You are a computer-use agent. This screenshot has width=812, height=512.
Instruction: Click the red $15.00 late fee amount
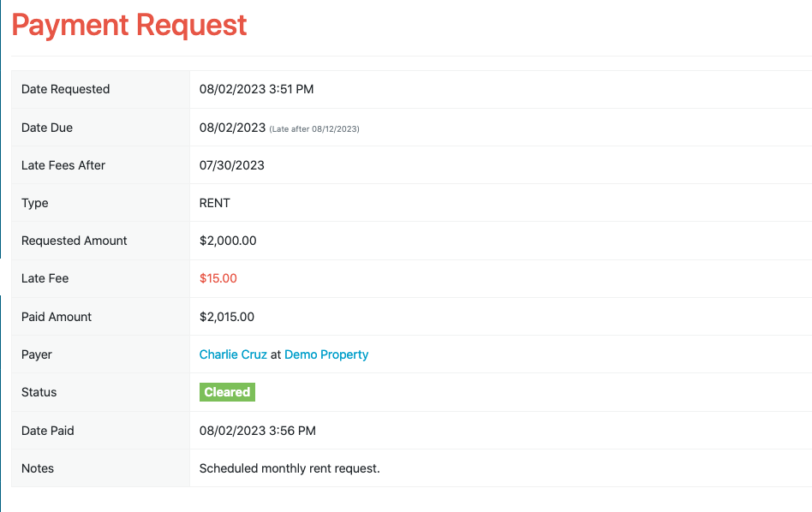click(218, 278)
